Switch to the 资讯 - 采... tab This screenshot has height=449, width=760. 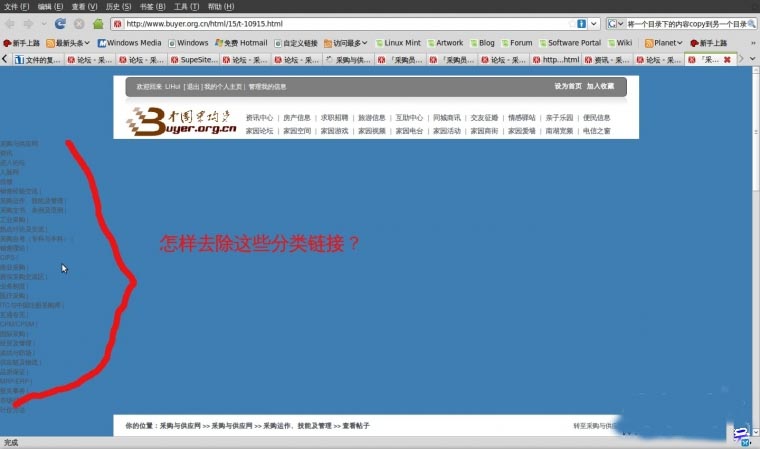click(608, 60)
